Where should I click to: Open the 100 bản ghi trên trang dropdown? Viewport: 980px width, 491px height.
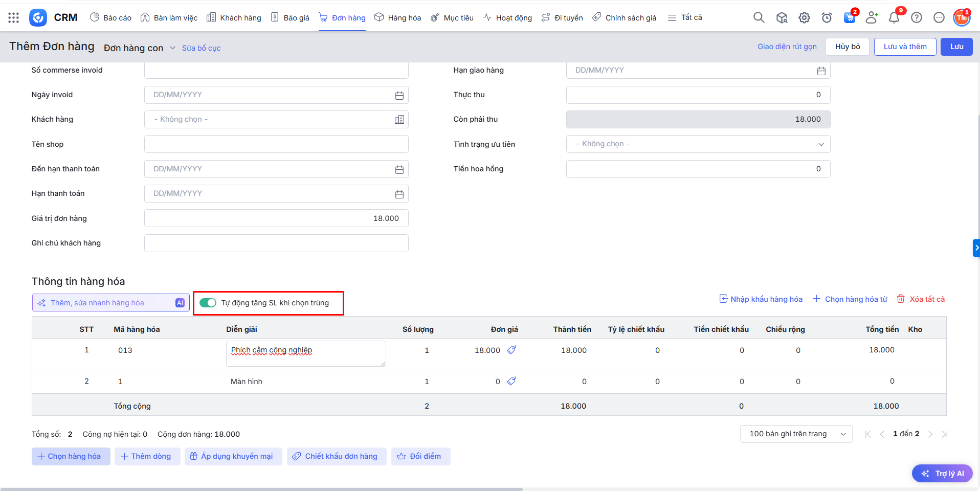795,434
